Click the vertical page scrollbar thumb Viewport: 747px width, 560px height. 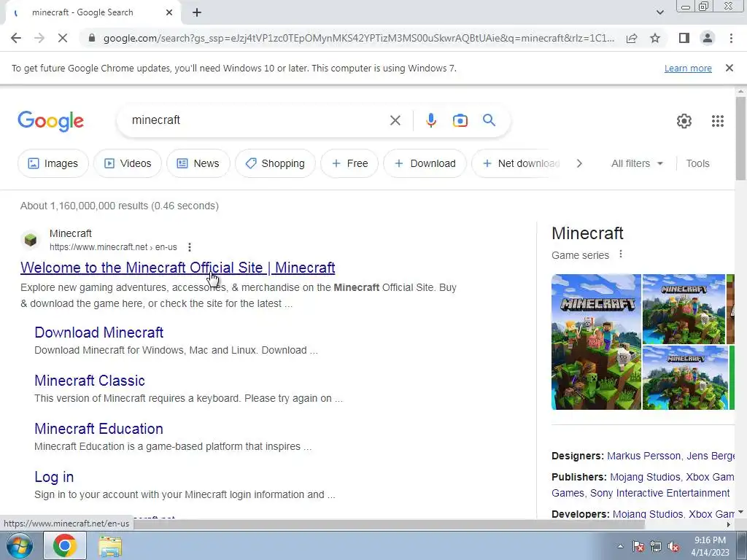[x=740, y=138]
